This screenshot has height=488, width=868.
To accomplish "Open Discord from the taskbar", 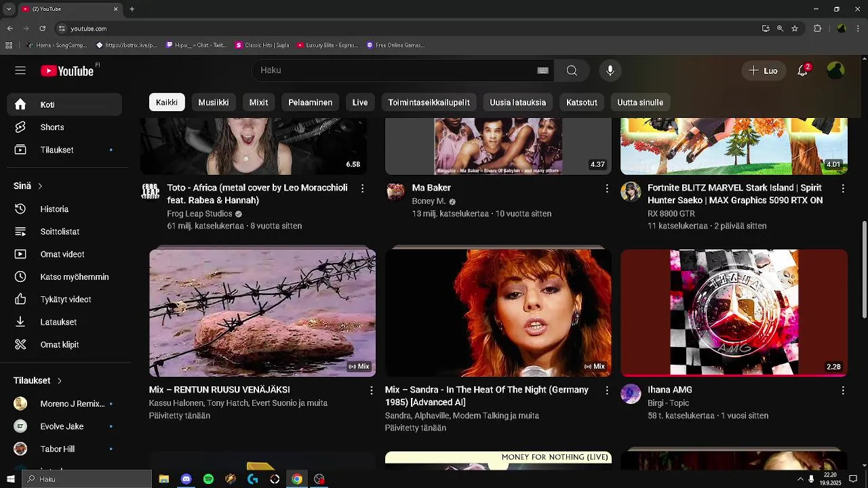I will 186,479.
